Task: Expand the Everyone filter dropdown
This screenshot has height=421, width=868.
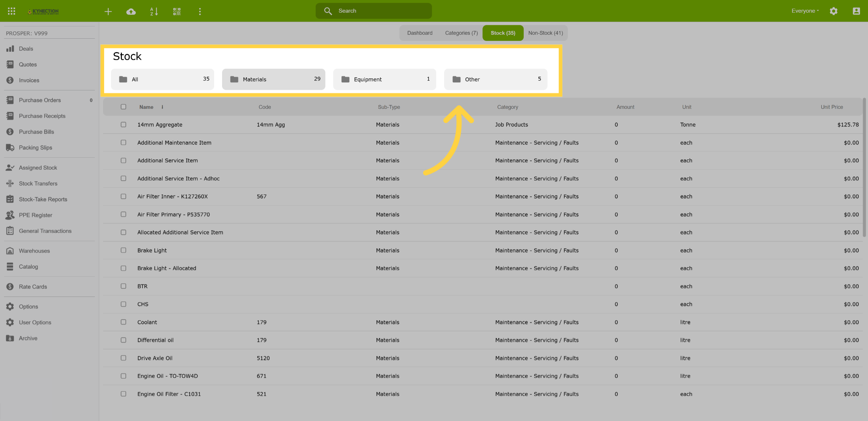Action: click(805, 11)
